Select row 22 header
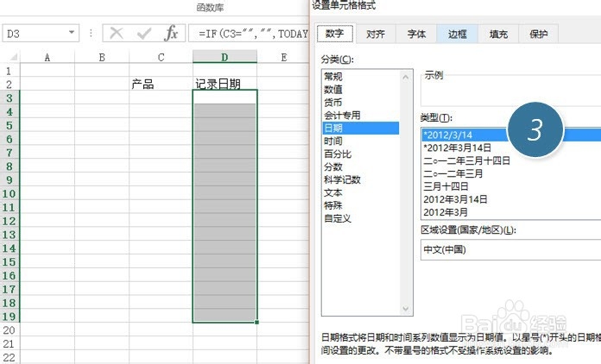 (9, 357)
